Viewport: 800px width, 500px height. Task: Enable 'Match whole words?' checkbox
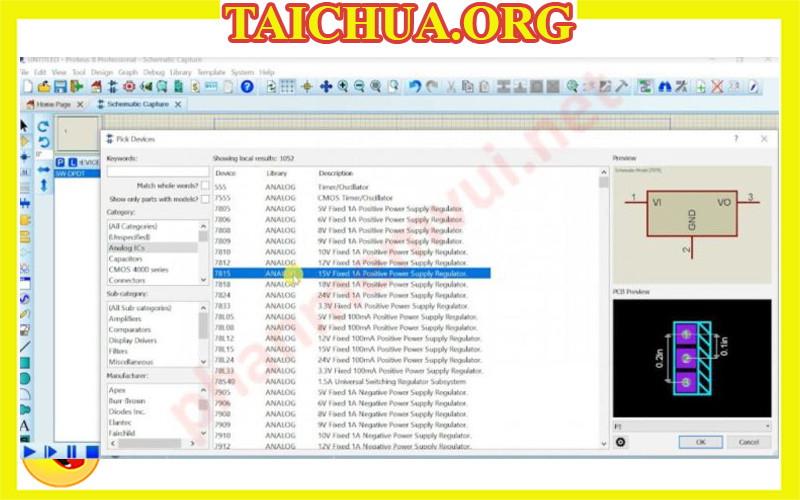click(x=204, y=185)
